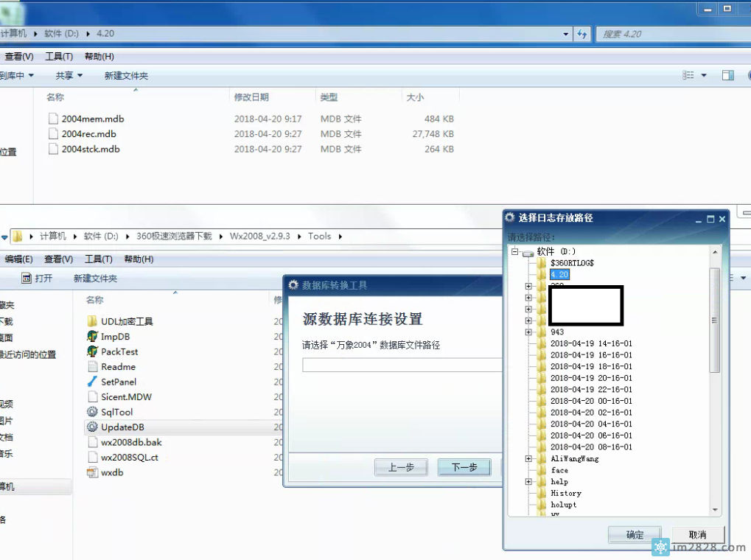The image size is (751, 560).
Task: Expand the help folder node
Action: coord(528,482)
